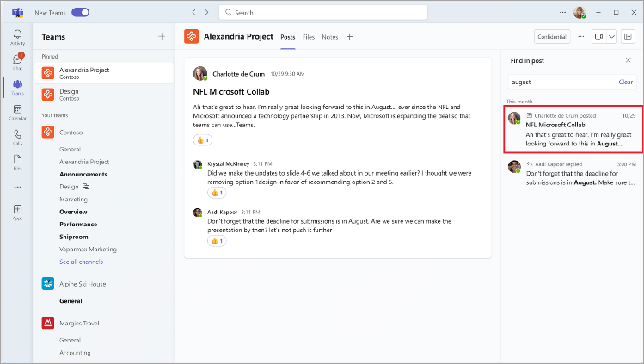Open the Performance channel
The image size is (644, 364).
[x=78, y=225]
